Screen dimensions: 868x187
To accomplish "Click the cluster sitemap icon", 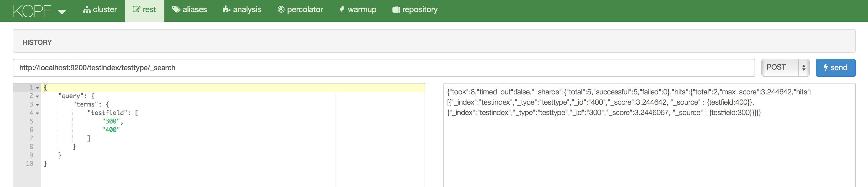I will (x=87, y=10).
